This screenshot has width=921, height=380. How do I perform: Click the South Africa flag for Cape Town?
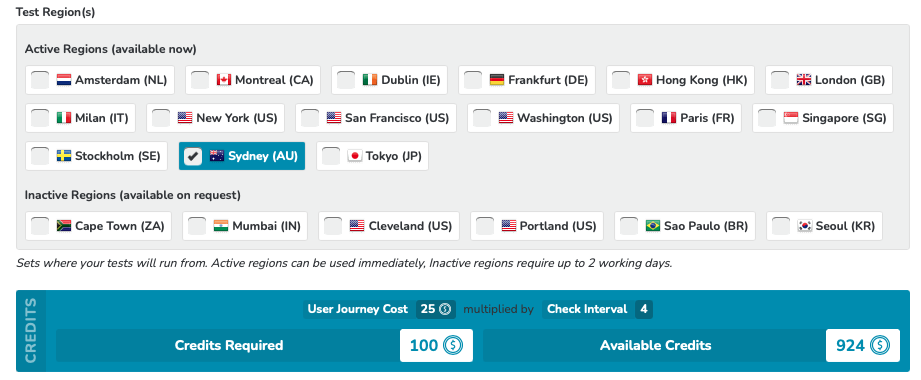pos(64,226)
